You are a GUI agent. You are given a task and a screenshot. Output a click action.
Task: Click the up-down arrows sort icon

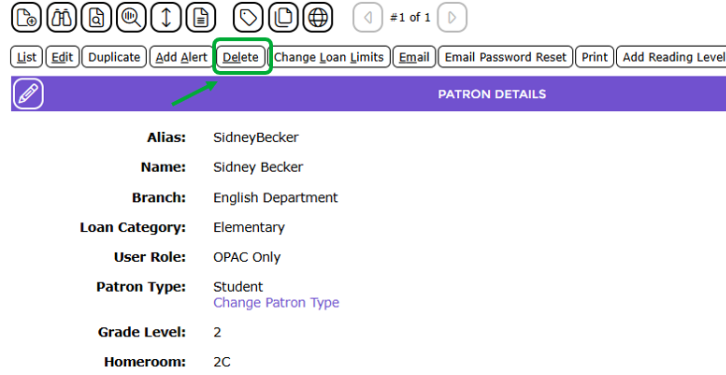[166, 18]
